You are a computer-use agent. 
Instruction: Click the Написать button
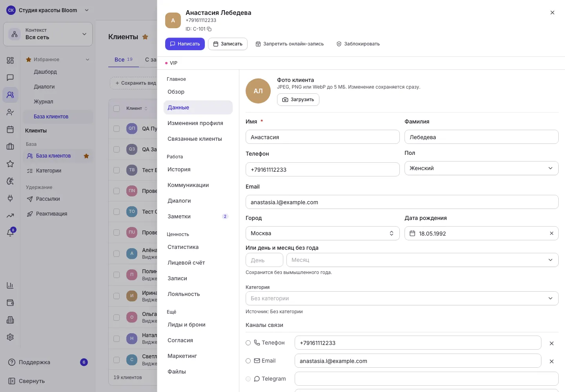coord(185,44)
